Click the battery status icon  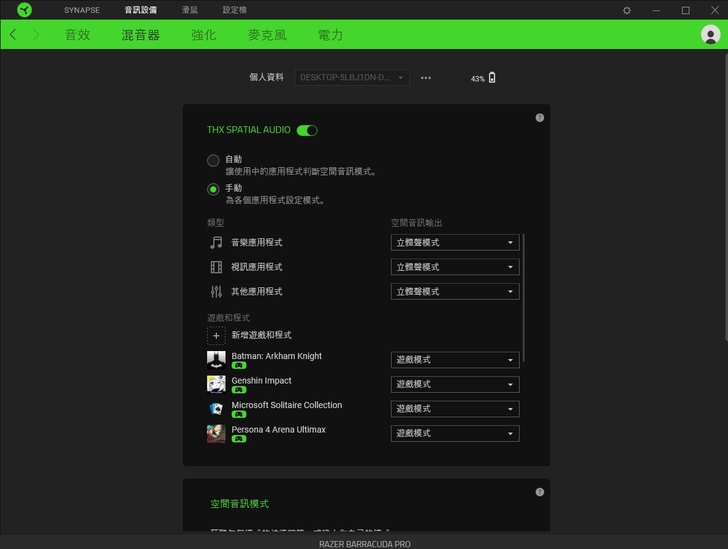(492, 78)
